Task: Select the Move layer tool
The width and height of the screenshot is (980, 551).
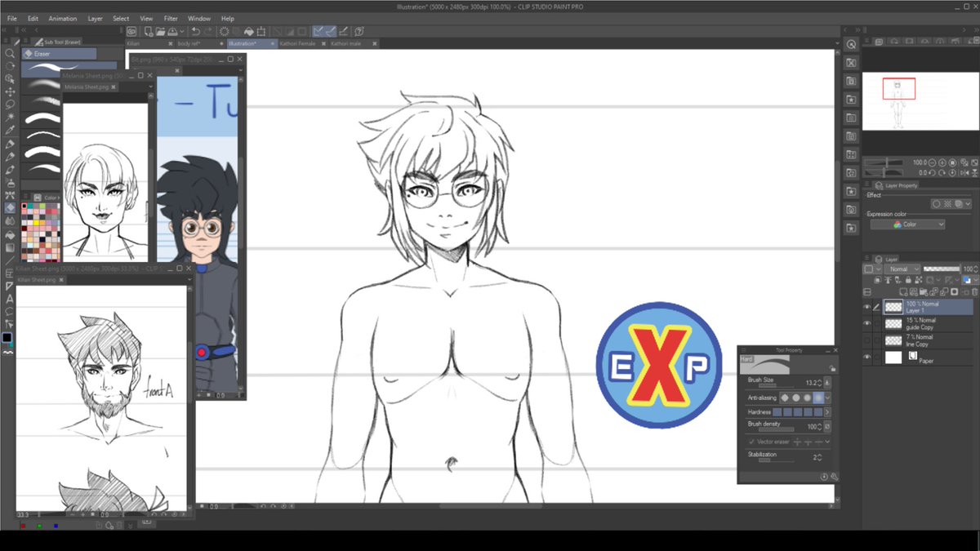Action: [x=9, y=91]
